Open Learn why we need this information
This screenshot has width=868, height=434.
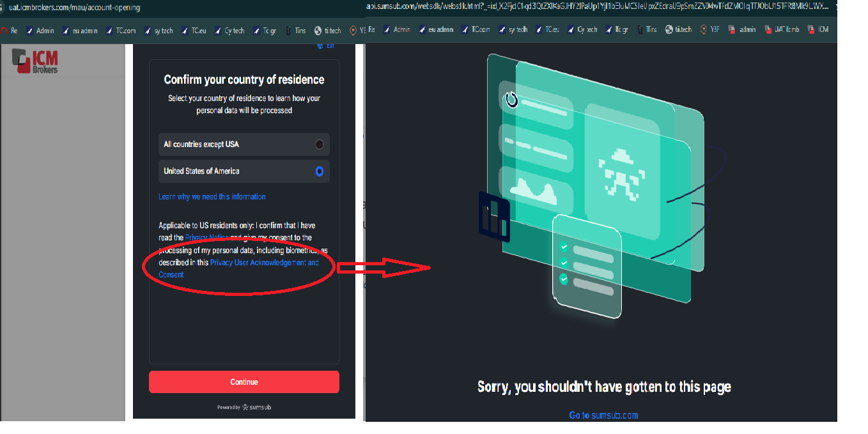[212, 197]
